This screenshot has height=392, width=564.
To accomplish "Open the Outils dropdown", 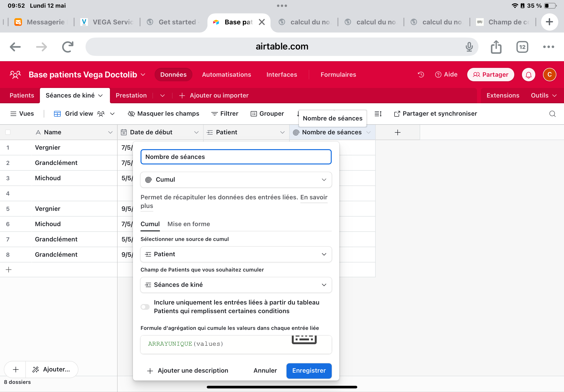I will tap(543, 96).
